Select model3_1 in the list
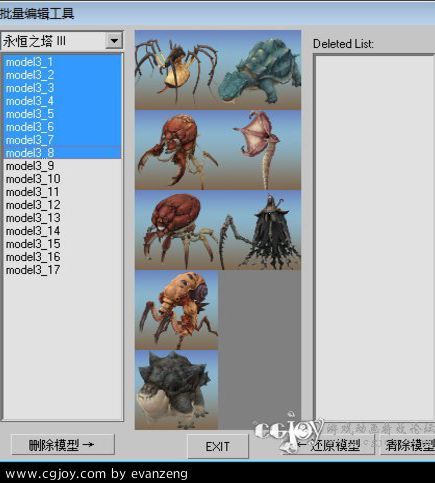 point(62,62)
